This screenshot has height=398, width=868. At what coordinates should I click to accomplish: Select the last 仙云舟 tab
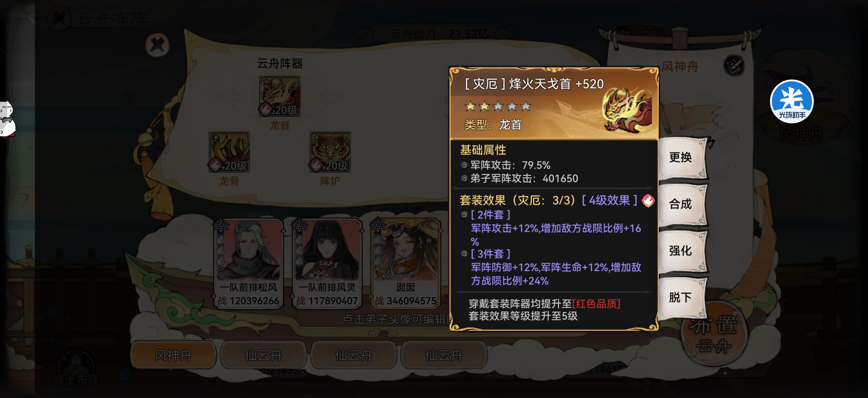coord(444,355)
